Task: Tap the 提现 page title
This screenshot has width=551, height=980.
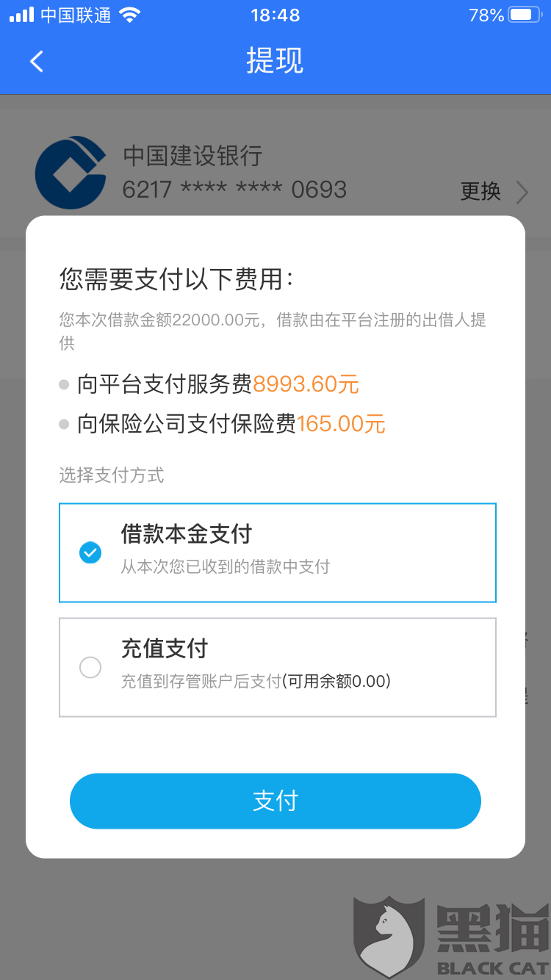Action: pos(275,61)
